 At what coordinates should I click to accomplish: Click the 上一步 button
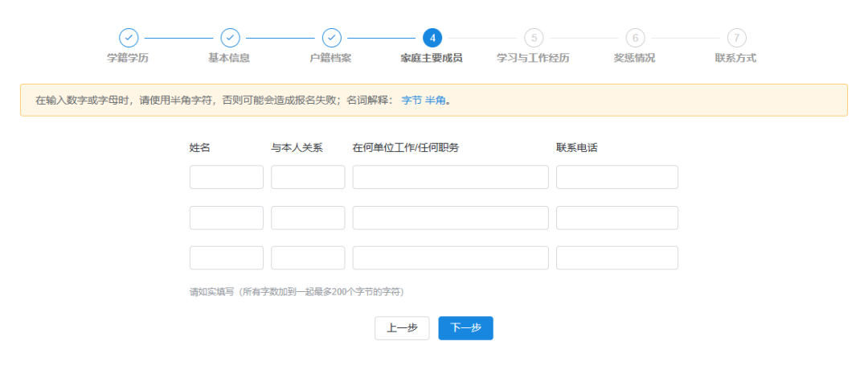402,328
